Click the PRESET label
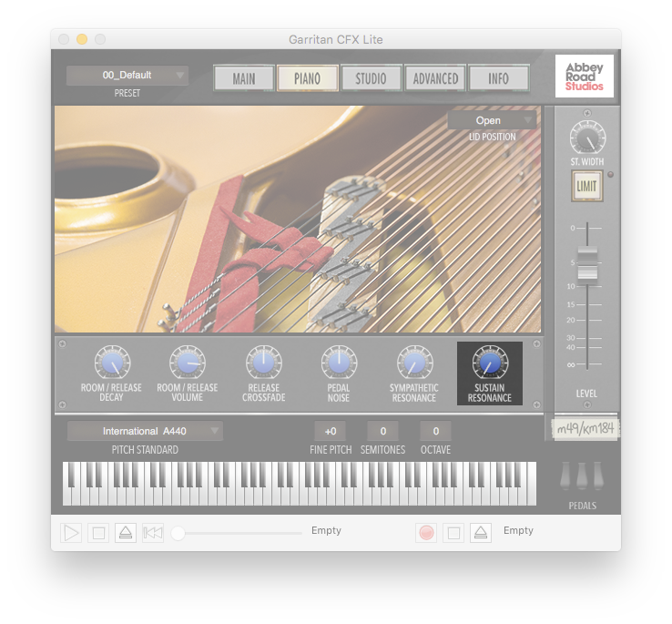Screen dimensions: 672x624 click(127, 93)
